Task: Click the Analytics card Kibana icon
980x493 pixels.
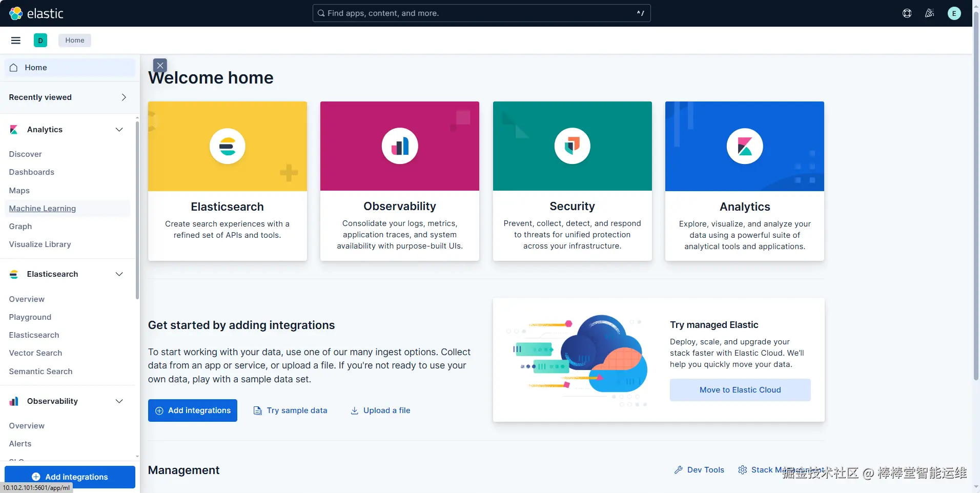Action: point(745,146)
